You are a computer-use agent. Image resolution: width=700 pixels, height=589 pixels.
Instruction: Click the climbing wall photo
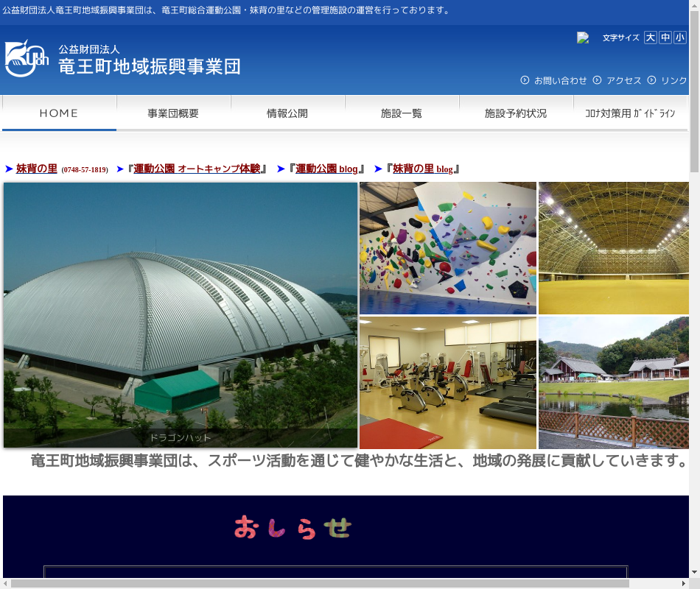tap(447, 248)
